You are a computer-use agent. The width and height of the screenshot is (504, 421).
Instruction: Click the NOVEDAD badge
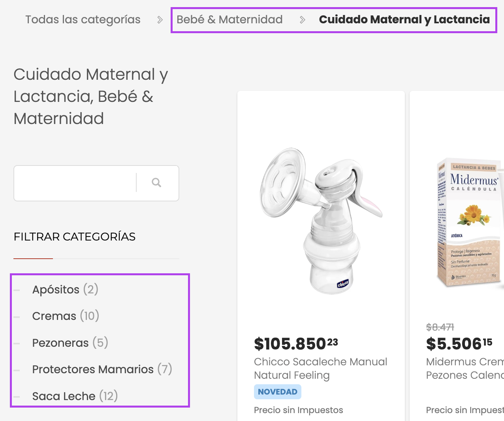[x=277, y=392]
